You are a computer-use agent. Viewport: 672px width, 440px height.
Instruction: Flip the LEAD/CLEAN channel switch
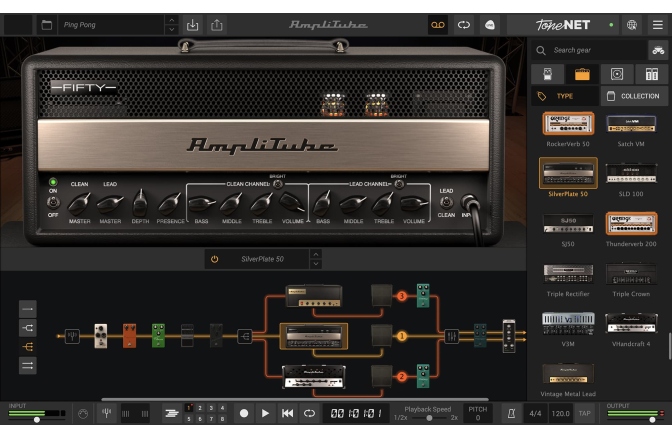pyautogui.click(x=446, y=202)
